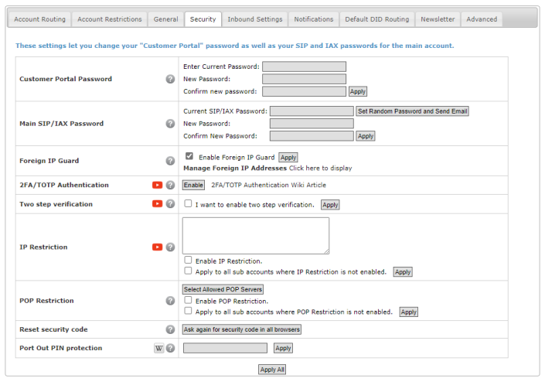Uncheck Enable Foreign IP Guard checkbox

189,156
